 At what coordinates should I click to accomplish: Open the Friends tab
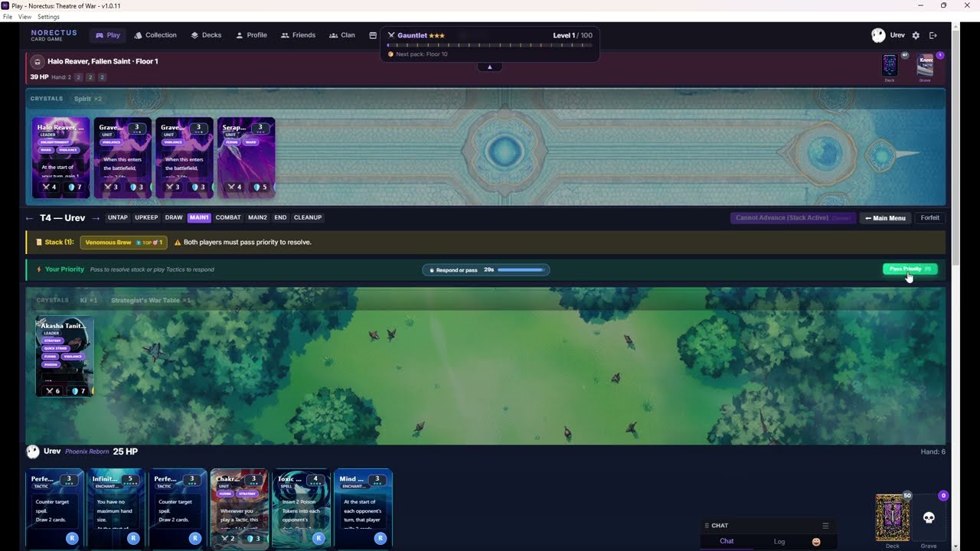(298, 35)
